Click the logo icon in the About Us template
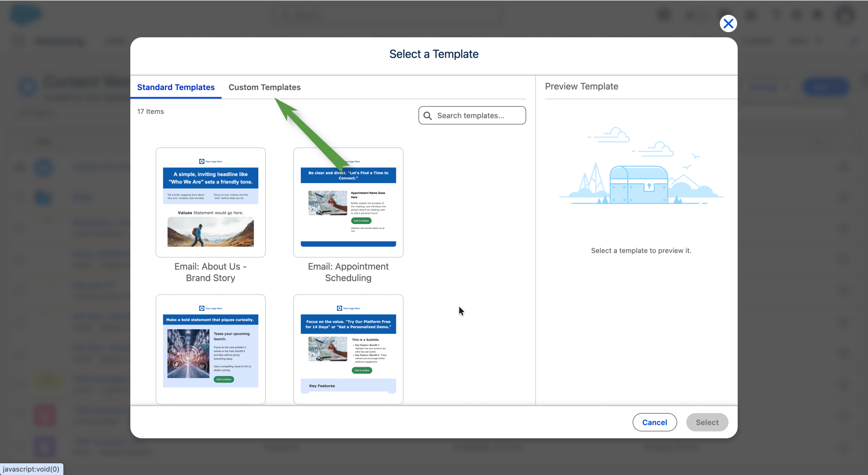 click(202, 162)
